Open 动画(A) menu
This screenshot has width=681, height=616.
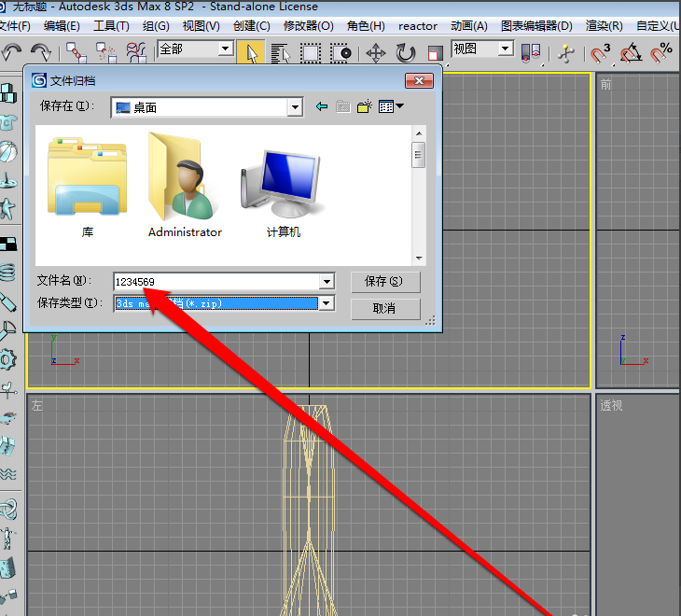point(468,26)
